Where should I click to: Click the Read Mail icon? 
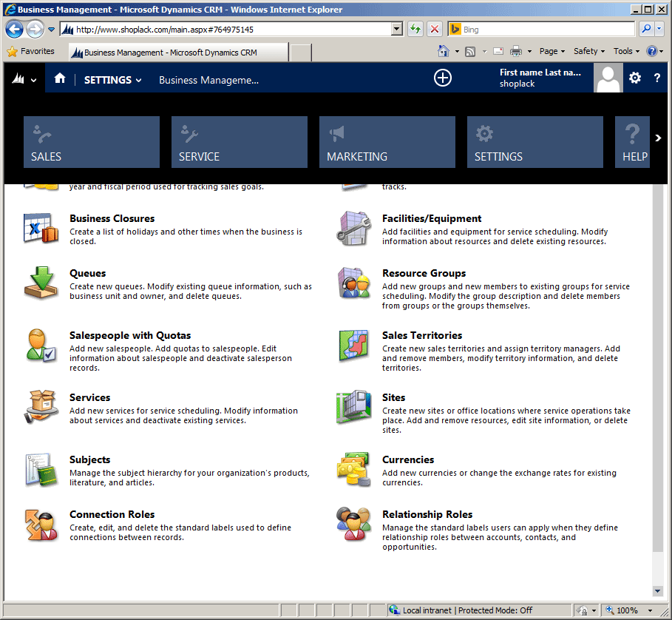(x=498, y=52)
